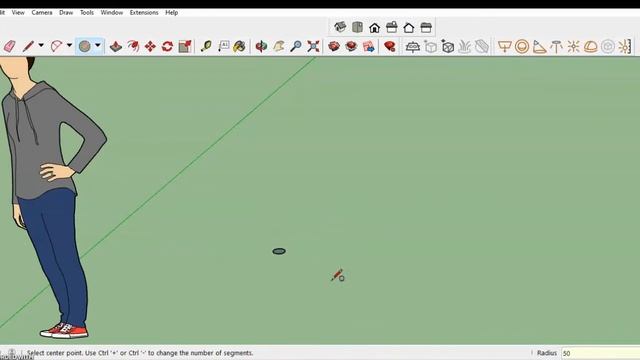Screen dimensions: 640x360
Task: Expand the shapes tool dropdown arrow
Action: pos(98,45)
